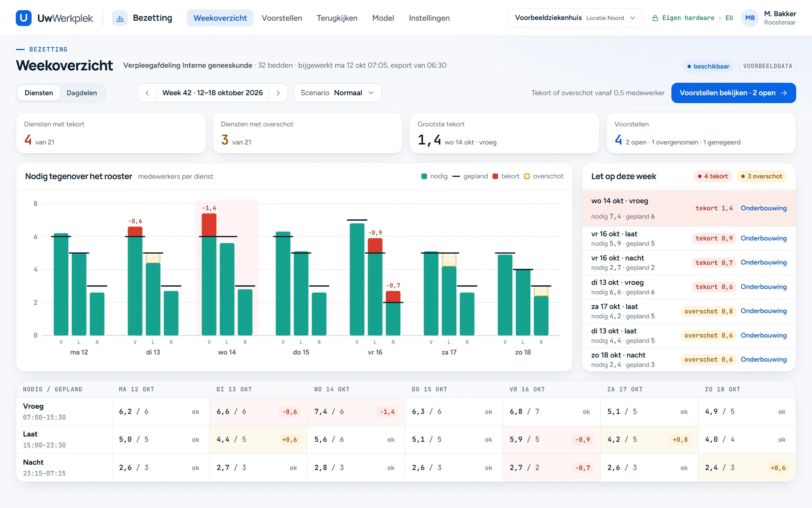
Task: Open the Scenario Normaal dropdown
Action: (x=337, y=93)
